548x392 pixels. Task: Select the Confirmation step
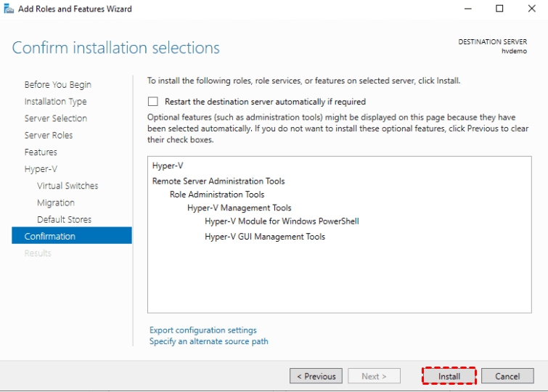point(50,236)
